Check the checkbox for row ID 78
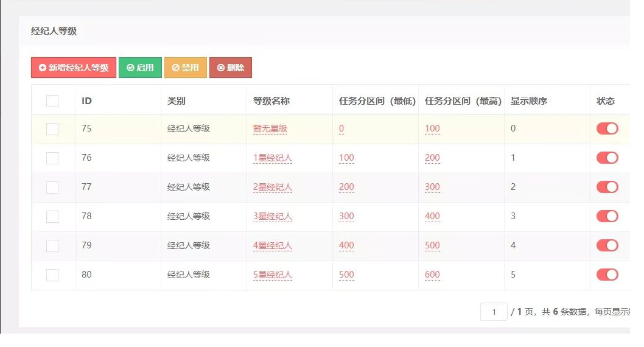 [52, 216]
